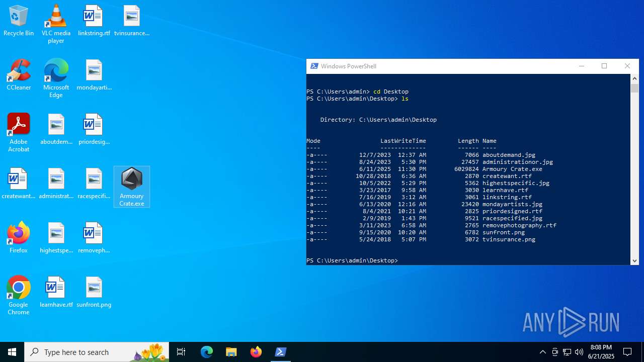The image size is (644, 362).
Task: Open volume control tray icon
Action: pos(579,352)
